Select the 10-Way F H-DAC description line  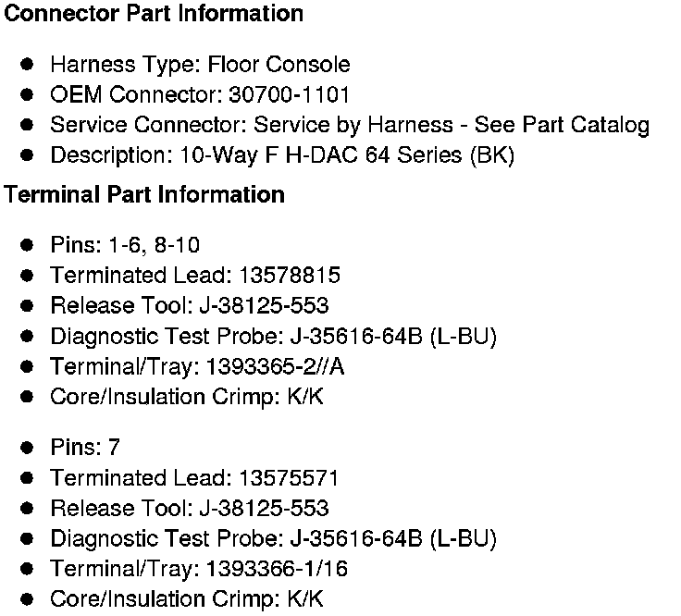[282, 155]
